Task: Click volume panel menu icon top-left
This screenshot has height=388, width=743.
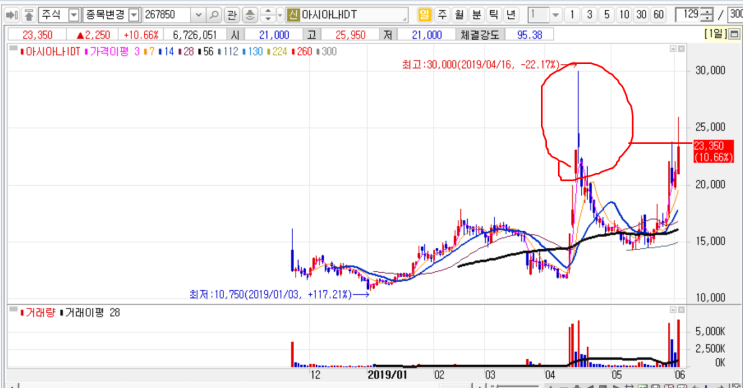Action: tap(13, 309)
